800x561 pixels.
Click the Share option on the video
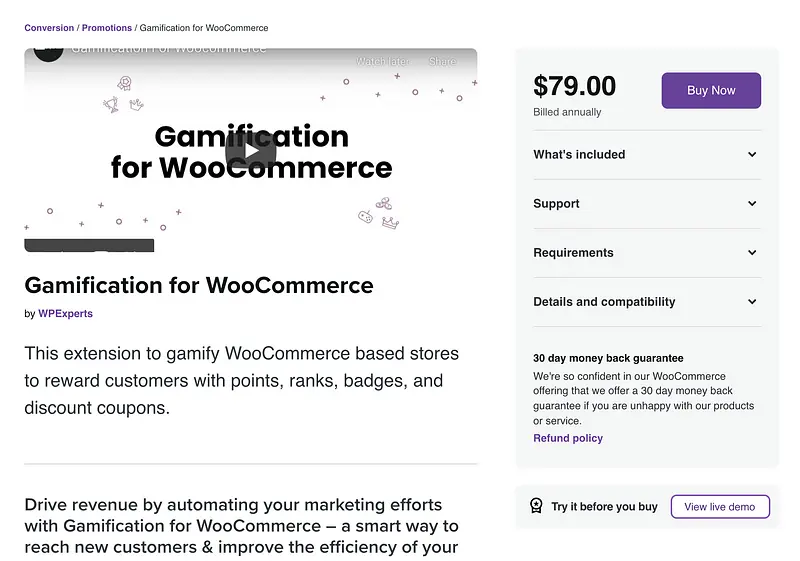click(x=442, y=61)
